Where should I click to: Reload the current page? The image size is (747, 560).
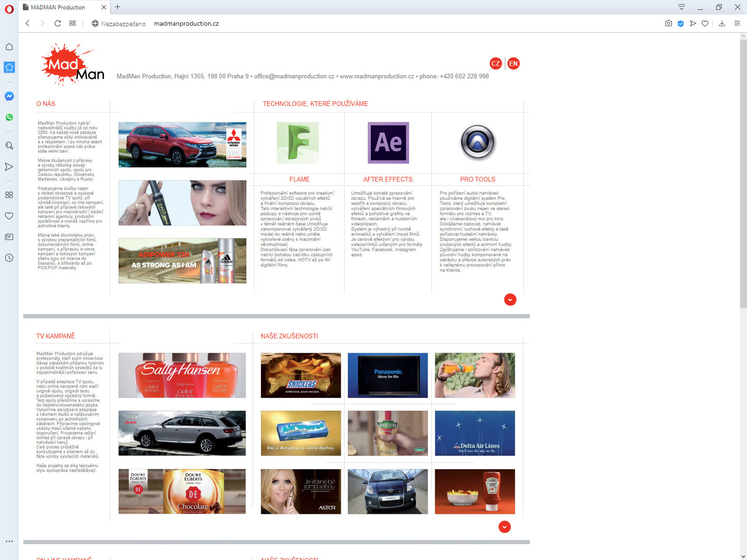[57, 23]
